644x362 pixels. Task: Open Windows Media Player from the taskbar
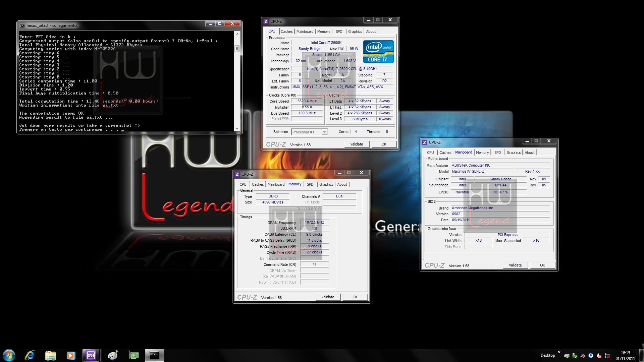pyautogui.click(x=71, y=355)
